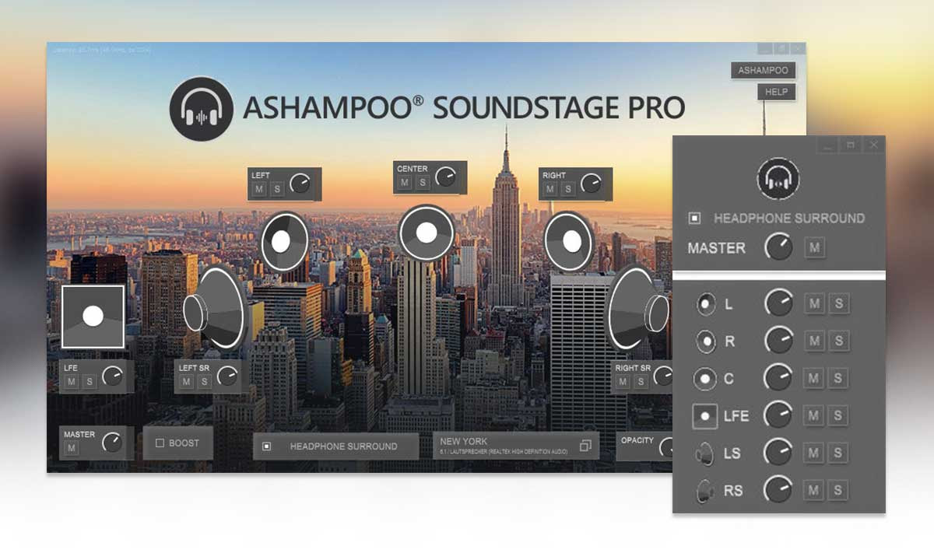Mute the MASTER volume in main window
The height and width of the screenshot is (560, 934).
pos(72,448)
